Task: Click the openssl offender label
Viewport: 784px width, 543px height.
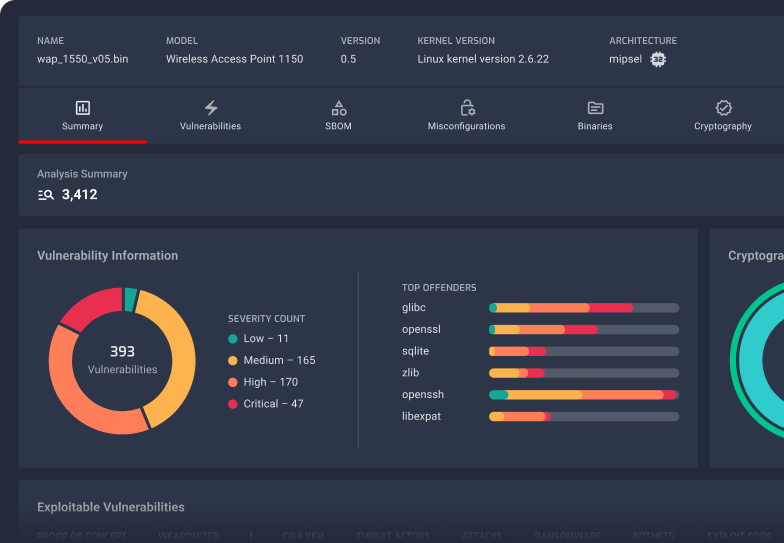Action: click(x=421, y=330)
